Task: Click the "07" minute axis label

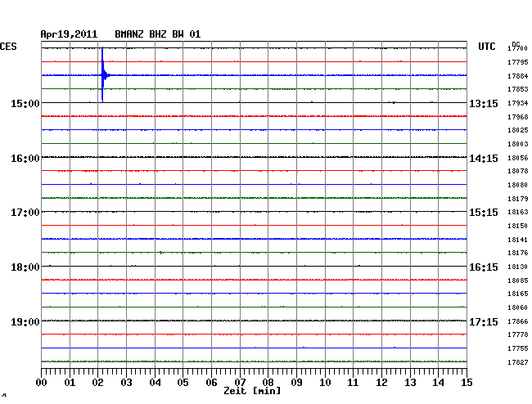Action: coord(240,383)
